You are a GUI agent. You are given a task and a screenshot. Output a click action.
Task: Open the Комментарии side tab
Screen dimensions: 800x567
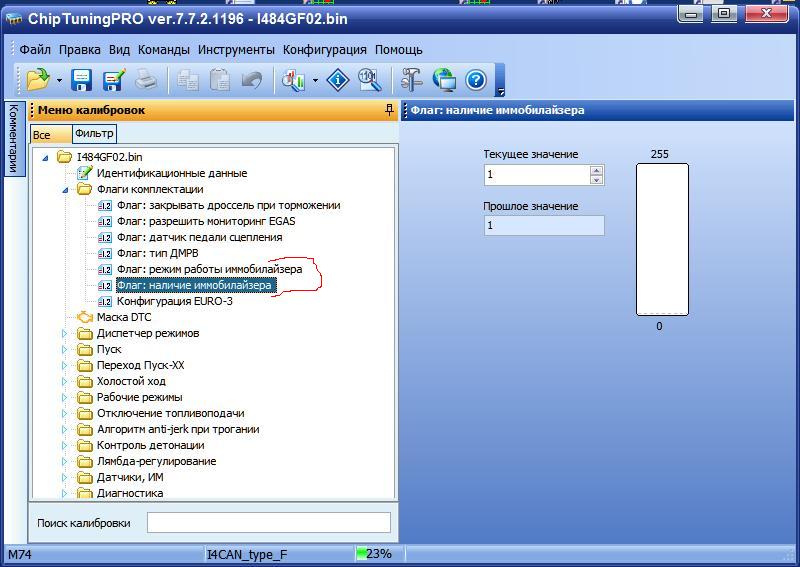(14, 138)
